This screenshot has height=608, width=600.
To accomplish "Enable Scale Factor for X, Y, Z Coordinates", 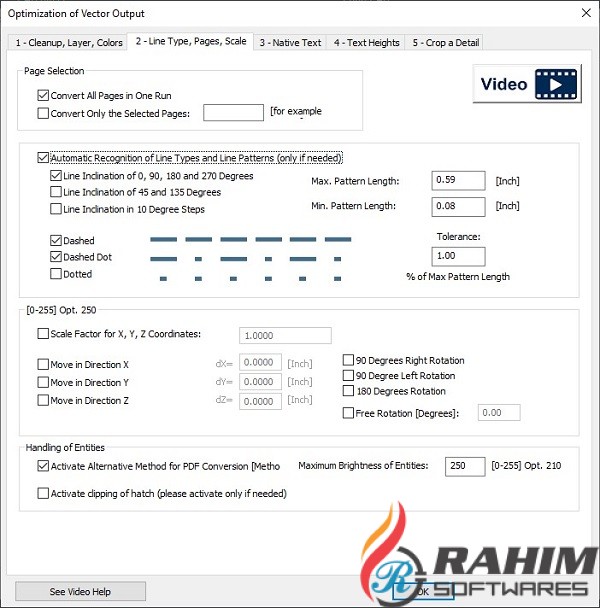I will click(x=43, y=334).
